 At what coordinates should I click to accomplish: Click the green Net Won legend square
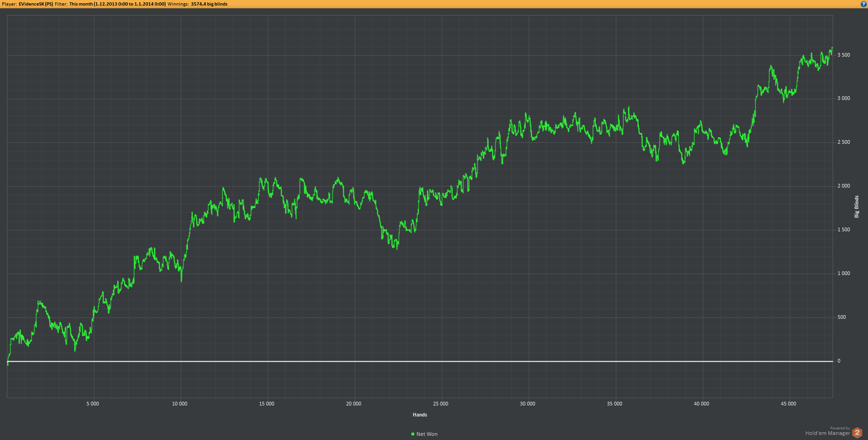(413, 434)
